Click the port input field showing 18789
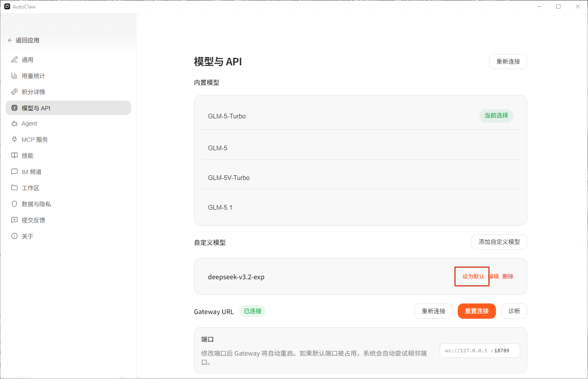This screenshot has width=588, height=379. [x=480, y=351]
